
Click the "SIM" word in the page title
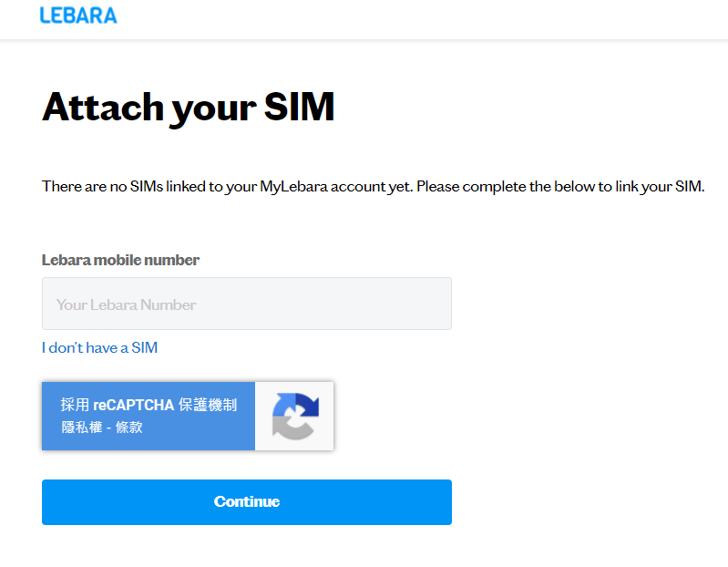click(300, 107)
